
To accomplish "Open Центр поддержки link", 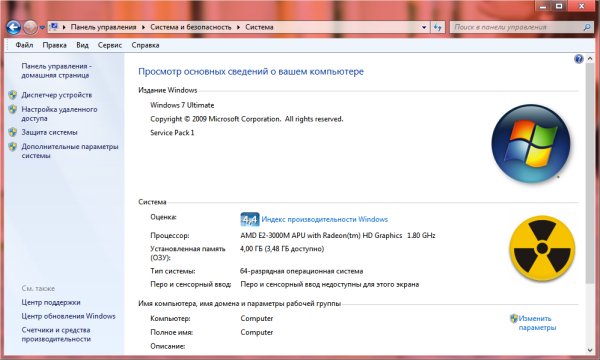I will (51, 302).
